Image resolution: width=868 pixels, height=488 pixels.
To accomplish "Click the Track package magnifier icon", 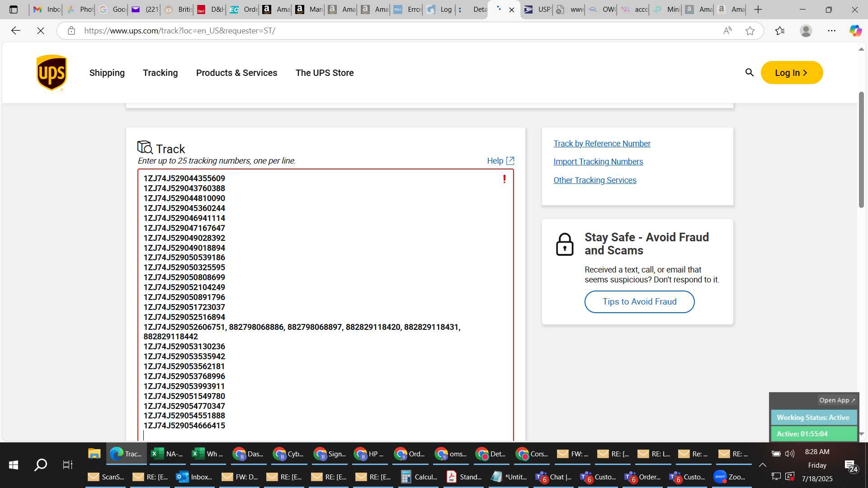I will [145, 147].
